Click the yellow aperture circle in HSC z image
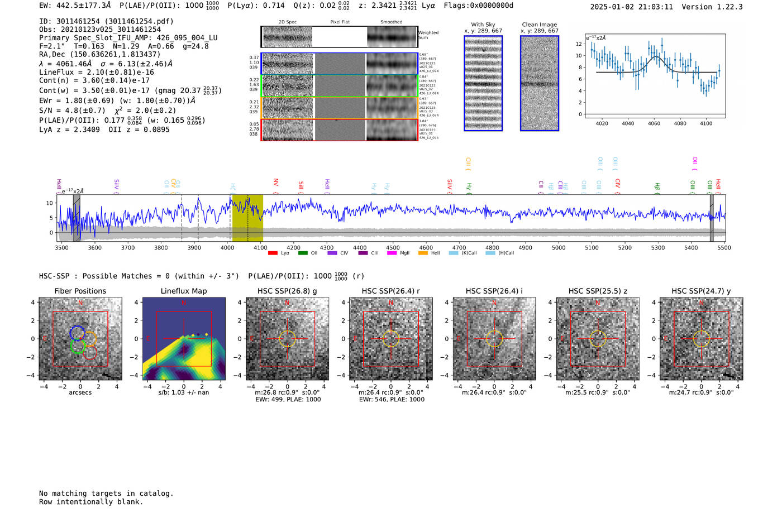 tap(598, 339)
